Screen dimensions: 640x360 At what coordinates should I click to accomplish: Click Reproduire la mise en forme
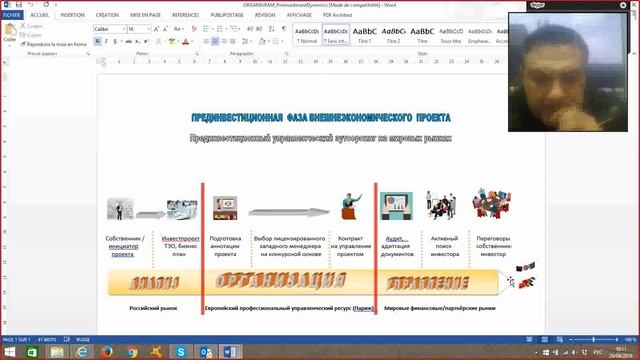click(53, 44)
